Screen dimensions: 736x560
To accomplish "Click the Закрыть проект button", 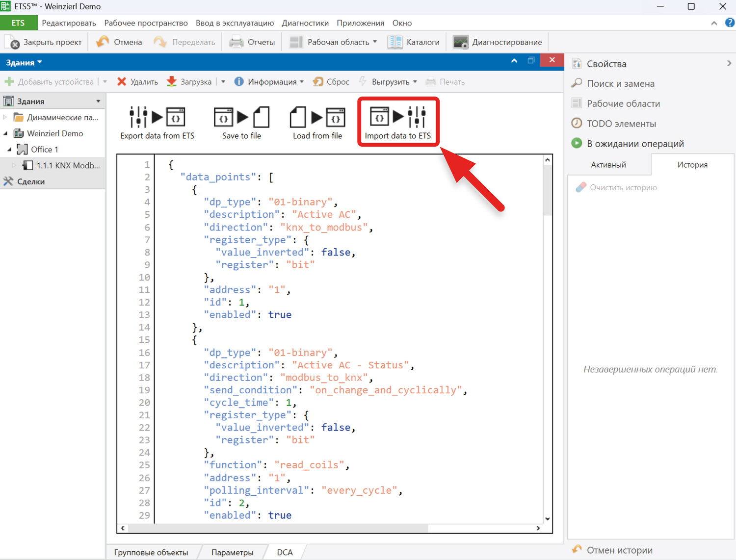I will (43, 42).
